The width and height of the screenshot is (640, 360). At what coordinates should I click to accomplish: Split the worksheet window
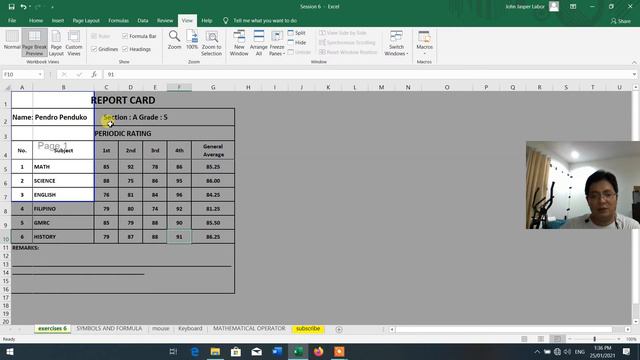tap(297, 33)
